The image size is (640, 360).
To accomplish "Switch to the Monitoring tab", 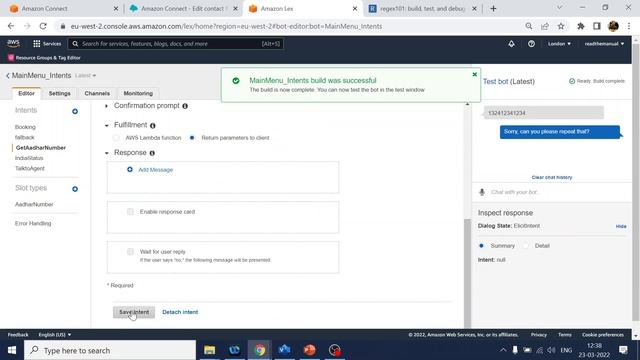I will [x=138, y=93].
